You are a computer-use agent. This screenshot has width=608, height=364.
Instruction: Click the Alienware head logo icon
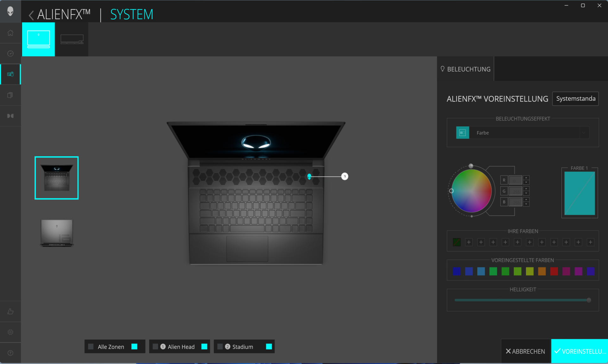click(10, 11)
